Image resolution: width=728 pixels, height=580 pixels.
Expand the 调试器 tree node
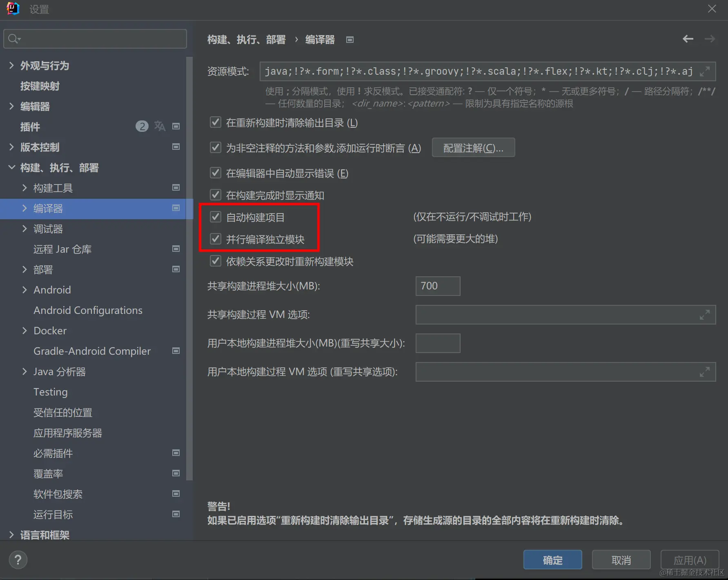(24, 229)
